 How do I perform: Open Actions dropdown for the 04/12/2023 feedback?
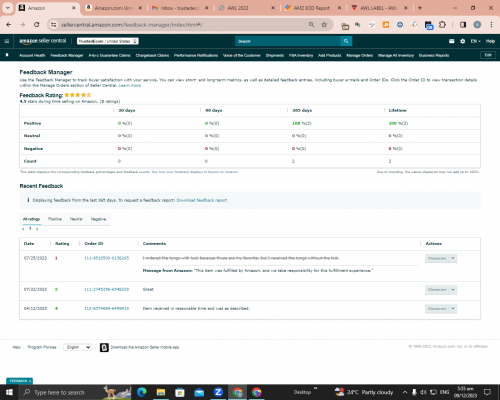(441, 309)
